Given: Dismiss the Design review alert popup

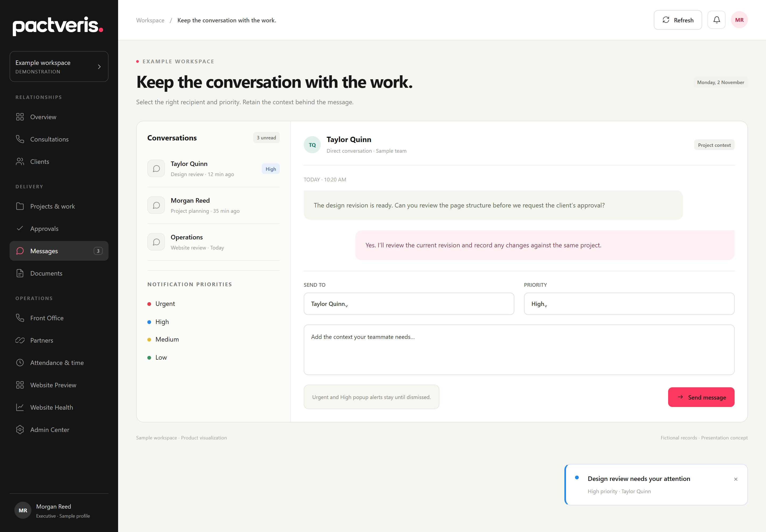Looking at the screenshot, I should pos(736,479).
